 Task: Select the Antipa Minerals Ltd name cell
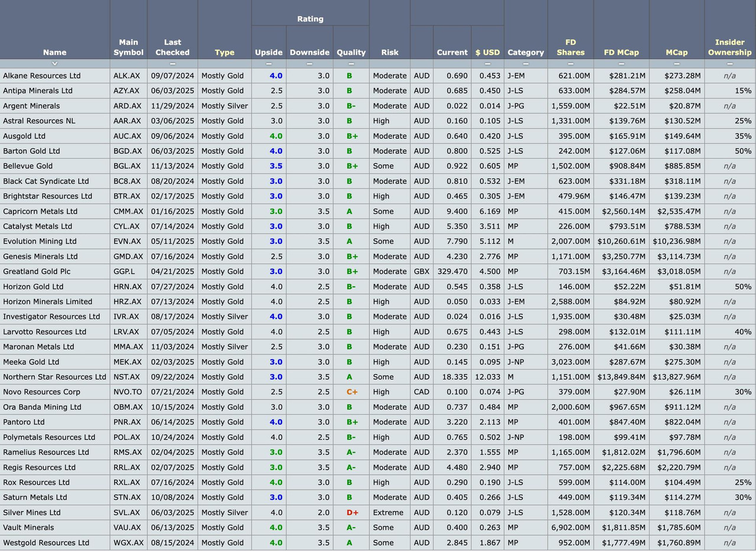click(x=38, y=90)
